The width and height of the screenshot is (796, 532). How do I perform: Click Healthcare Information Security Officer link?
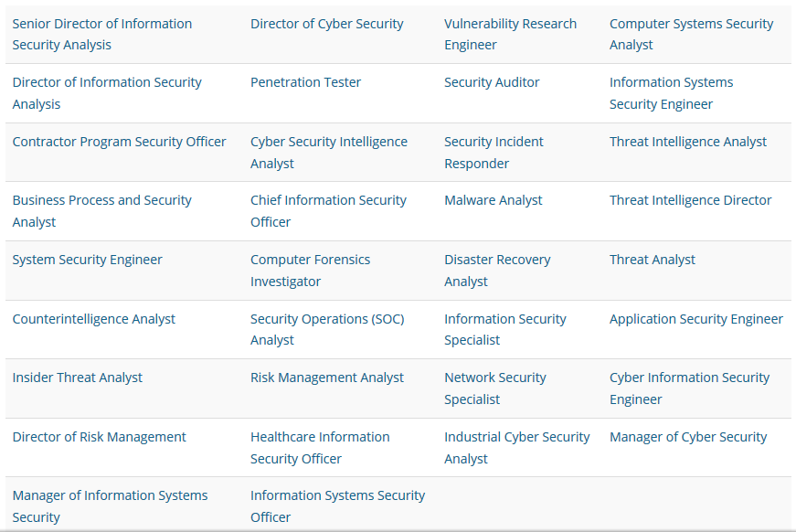320,448
